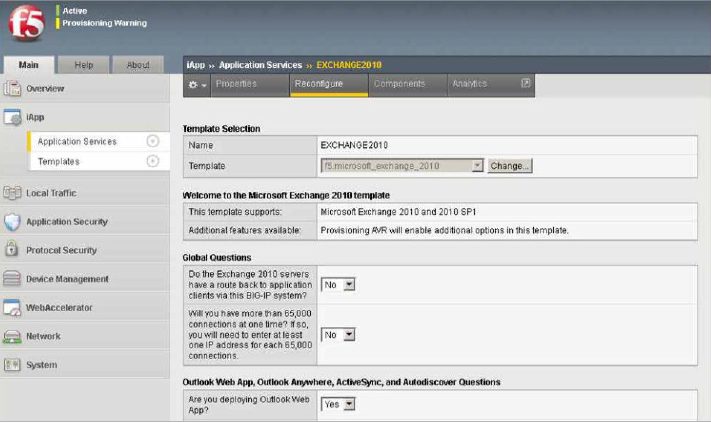
Task: Open Templates in the sidebar
Action: [x=58, y=161]
